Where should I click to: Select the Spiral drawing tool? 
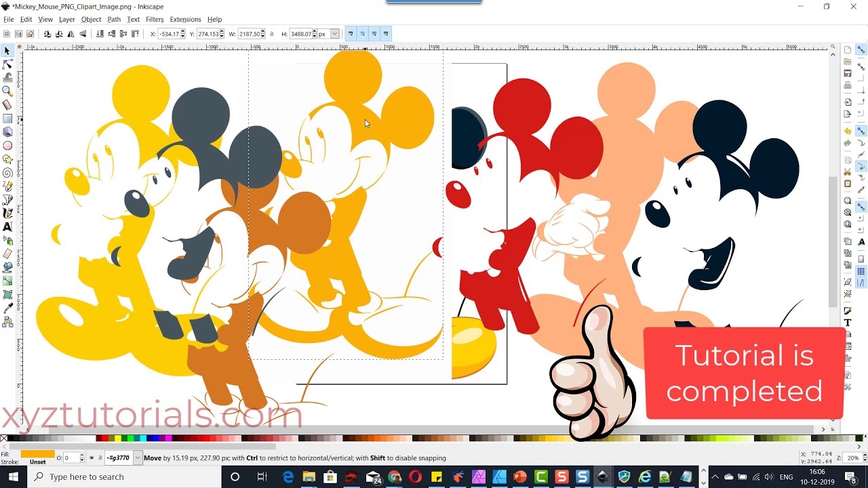(7, 173)
